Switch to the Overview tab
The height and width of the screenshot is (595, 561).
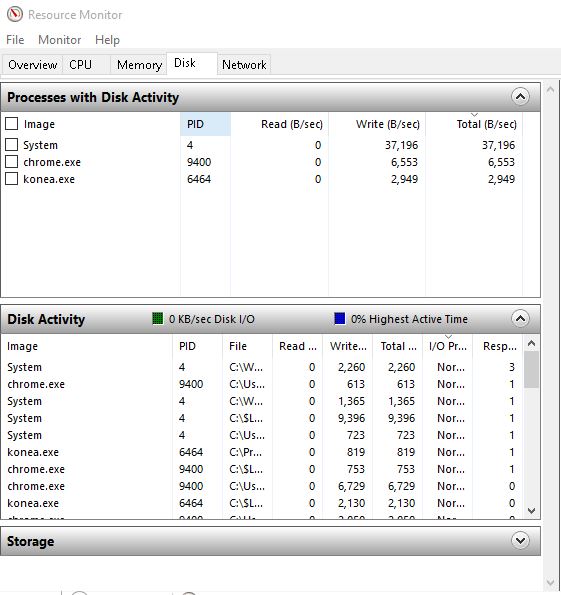click(33, 65)
